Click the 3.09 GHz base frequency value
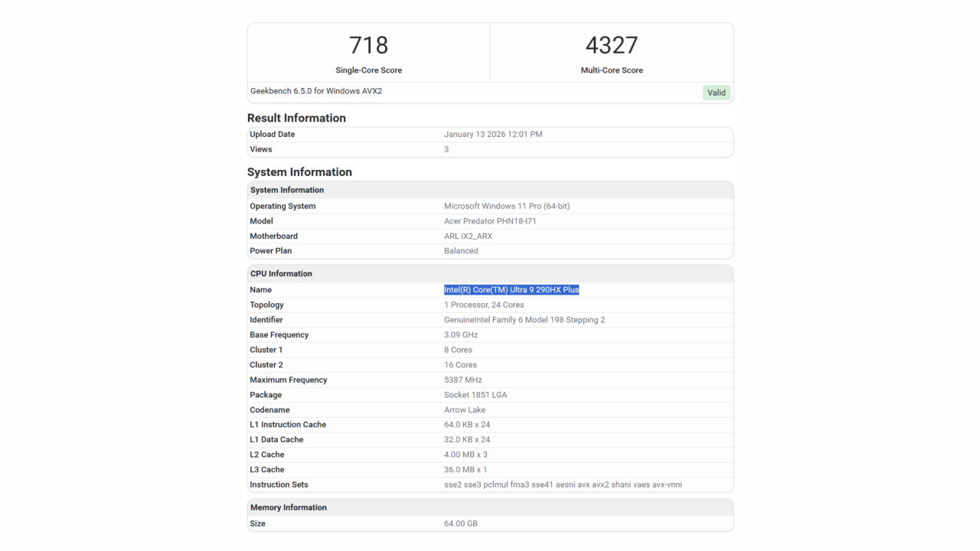Image resolution: width=980 pixels, height=551 pixels. (460, 335)
